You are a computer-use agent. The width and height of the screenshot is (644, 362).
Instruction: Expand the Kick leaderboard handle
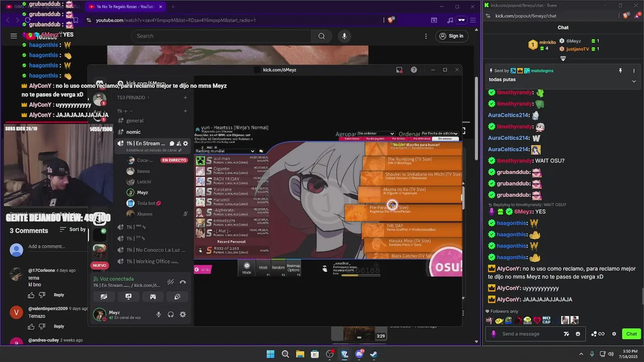tap(563, 58)
